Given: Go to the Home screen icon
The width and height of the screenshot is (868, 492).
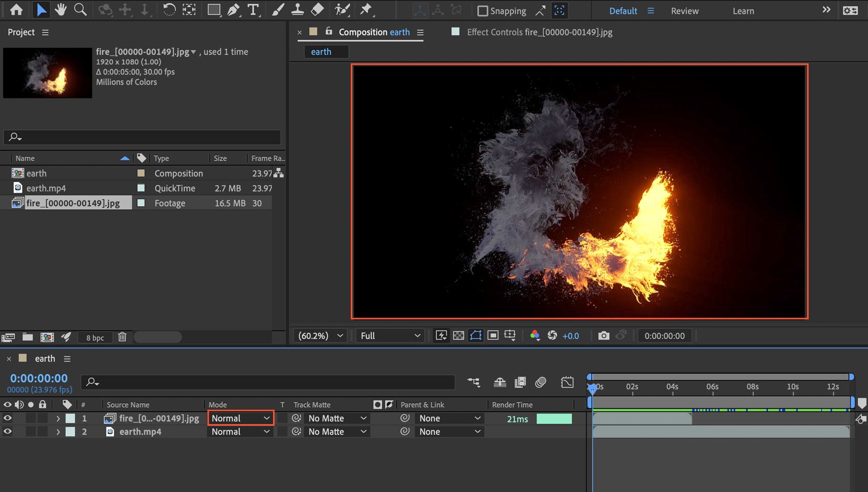Looking at the screenshot, I should pyautogui.click(x=16, y=9).
